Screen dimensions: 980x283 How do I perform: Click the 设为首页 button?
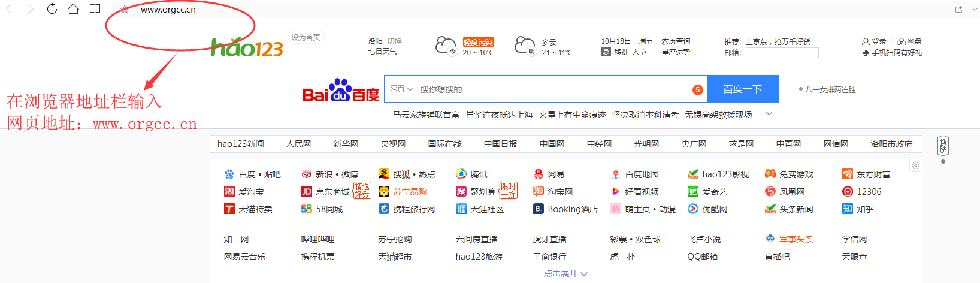(306, 38)
